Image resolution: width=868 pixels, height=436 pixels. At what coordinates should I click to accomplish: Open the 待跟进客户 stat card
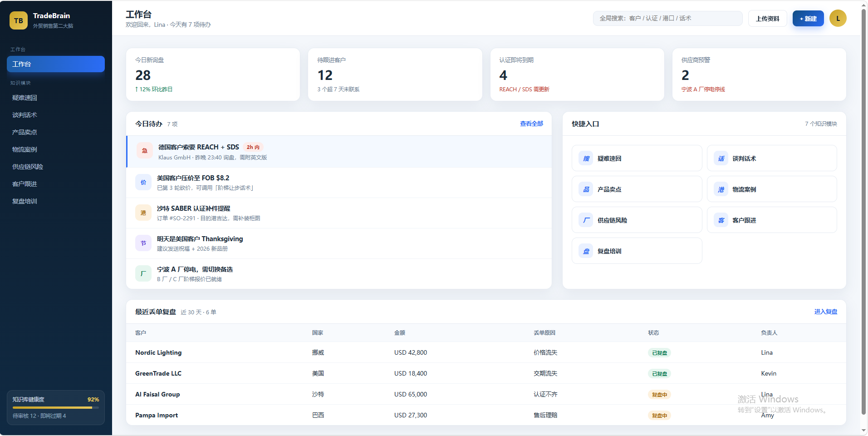(395, 74)
